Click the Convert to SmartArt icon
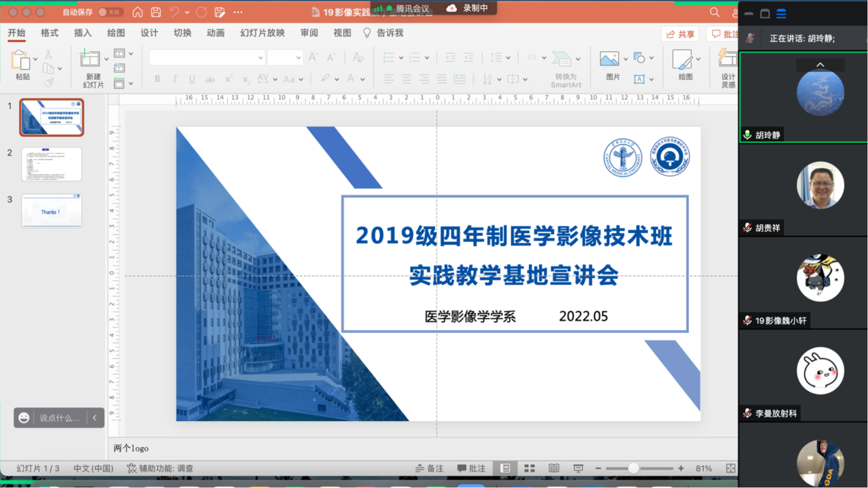 [562, 59]
